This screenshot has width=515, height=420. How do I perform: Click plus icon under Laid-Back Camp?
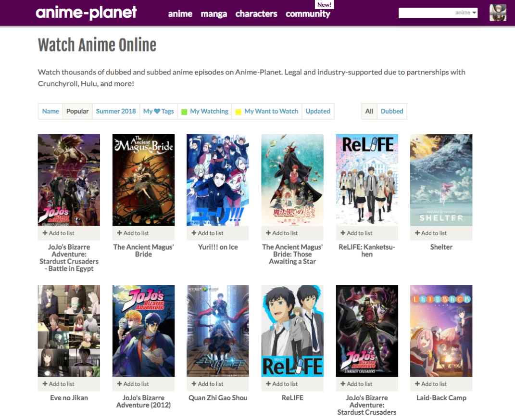click(417, 384)
